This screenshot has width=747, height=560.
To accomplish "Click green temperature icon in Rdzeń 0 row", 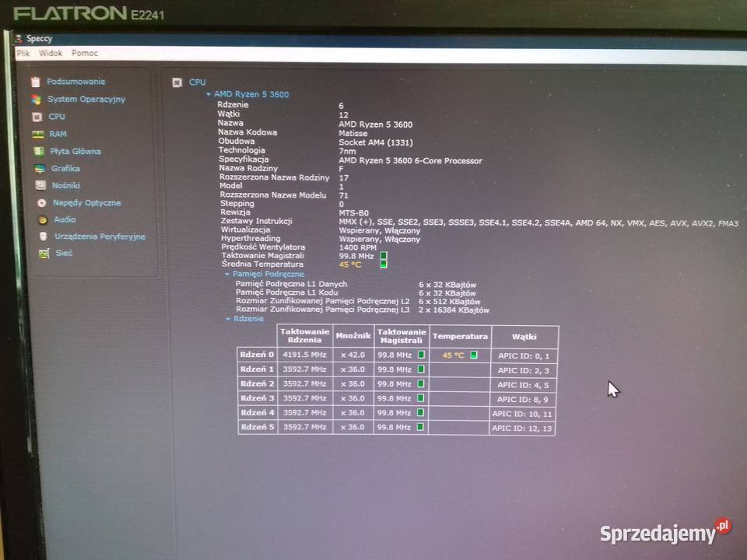I will pos(474,355).
